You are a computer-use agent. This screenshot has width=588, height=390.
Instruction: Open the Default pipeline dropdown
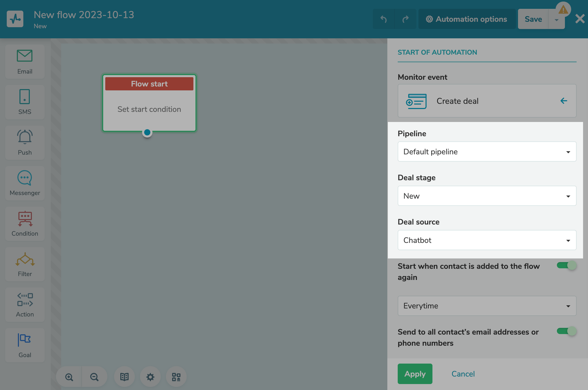[487, 152]
